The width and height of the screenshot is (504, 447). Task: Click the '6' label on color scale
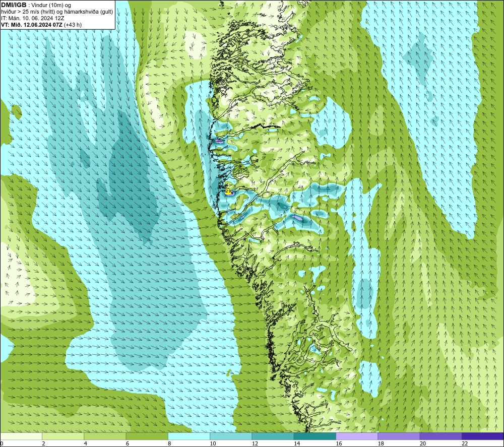point(128,443)
